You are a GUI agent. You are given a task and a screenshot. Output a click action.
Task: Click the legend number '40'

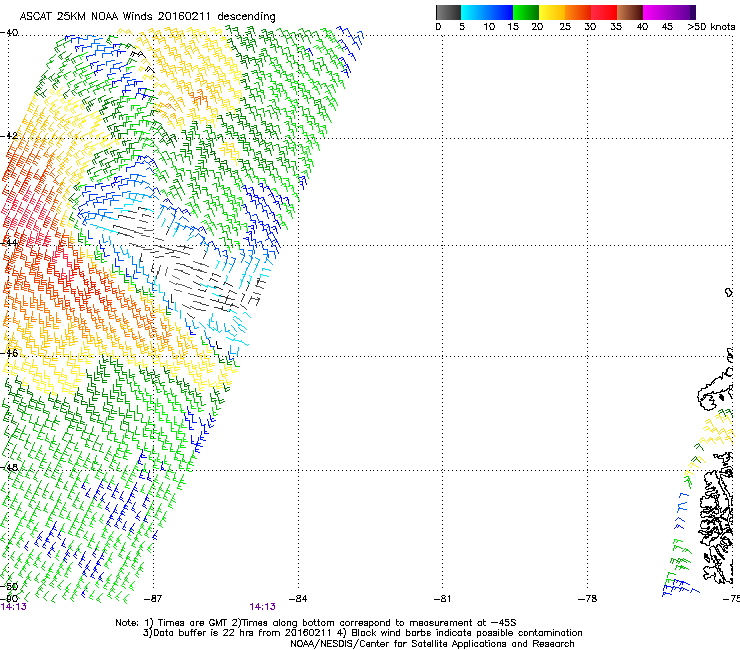pos(642,26)
